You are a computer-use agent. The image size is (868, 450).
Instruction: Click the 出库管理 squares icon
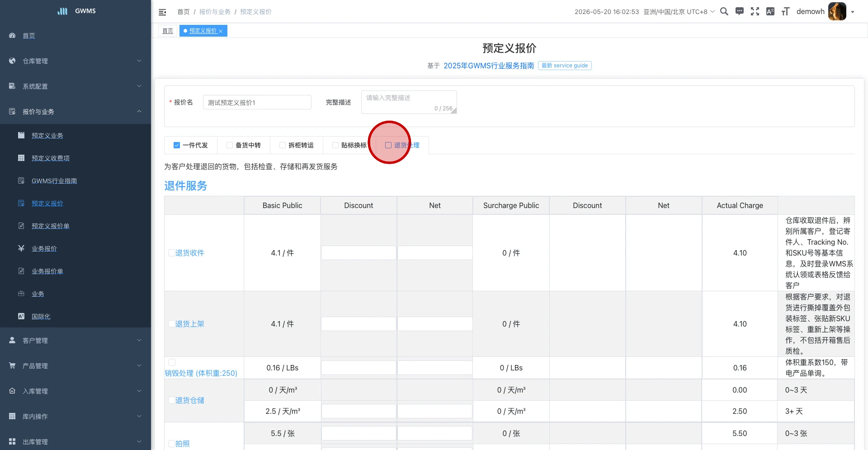coord(12,441)
